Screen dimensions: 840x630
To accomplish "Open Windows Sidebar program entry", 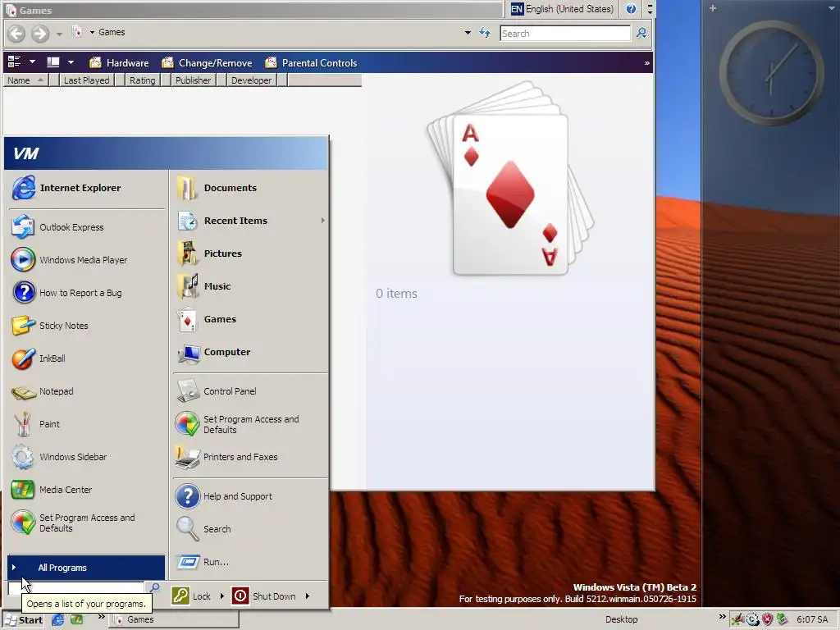I will coord(85,457).
